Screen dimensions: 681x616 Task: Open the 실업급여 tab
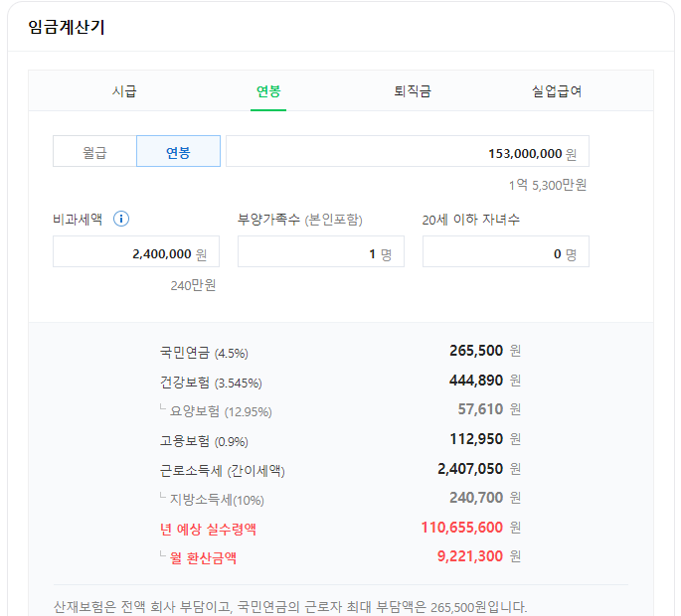tap(557, 91)
